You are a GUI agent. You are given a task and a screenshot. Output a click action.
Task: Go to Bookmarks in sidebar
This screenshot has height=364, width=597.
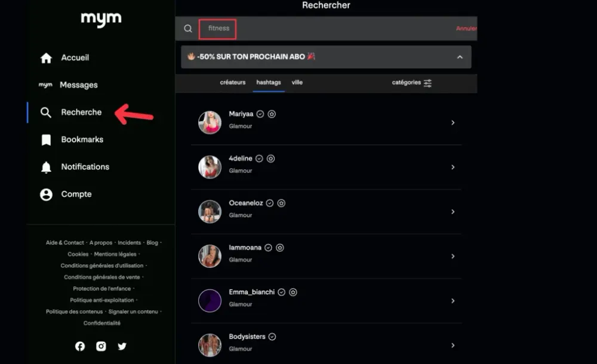coord(82,140)
